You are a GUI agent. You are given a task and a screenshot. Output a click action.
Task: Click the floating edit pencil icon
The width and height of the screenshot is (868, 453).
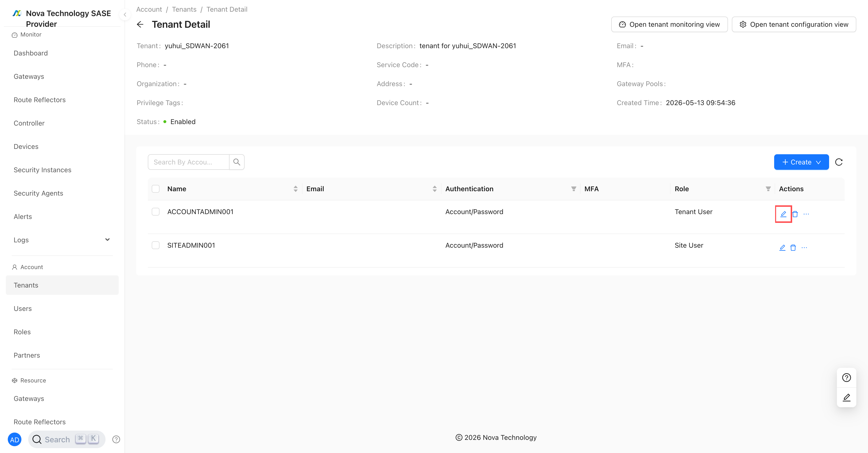click(846, 397)
